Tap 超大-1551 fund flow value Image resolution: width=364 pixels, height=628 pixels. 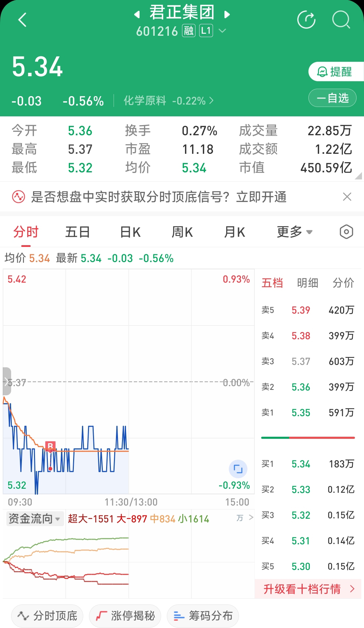coord(91,519)
